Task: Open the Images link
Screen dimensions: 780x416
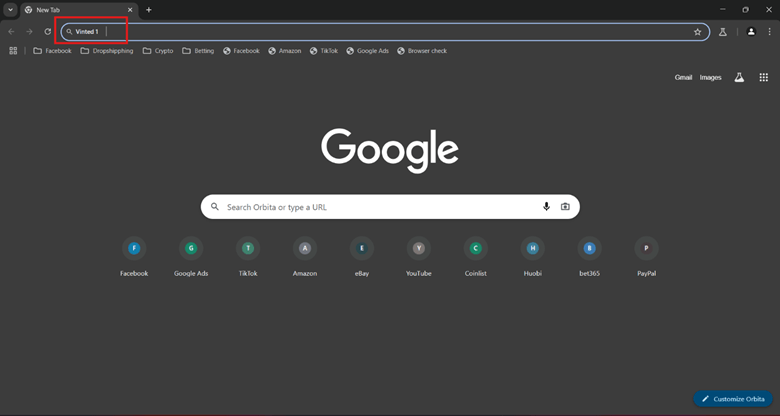Action: tap(710, 78)
